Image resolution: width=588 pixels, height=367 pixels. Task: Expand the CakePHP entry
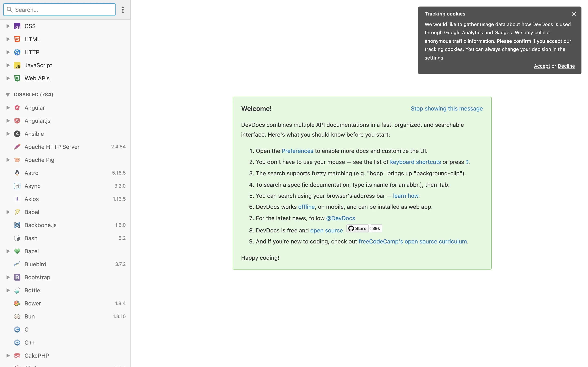pyautogui.click(x=8, y=355)
